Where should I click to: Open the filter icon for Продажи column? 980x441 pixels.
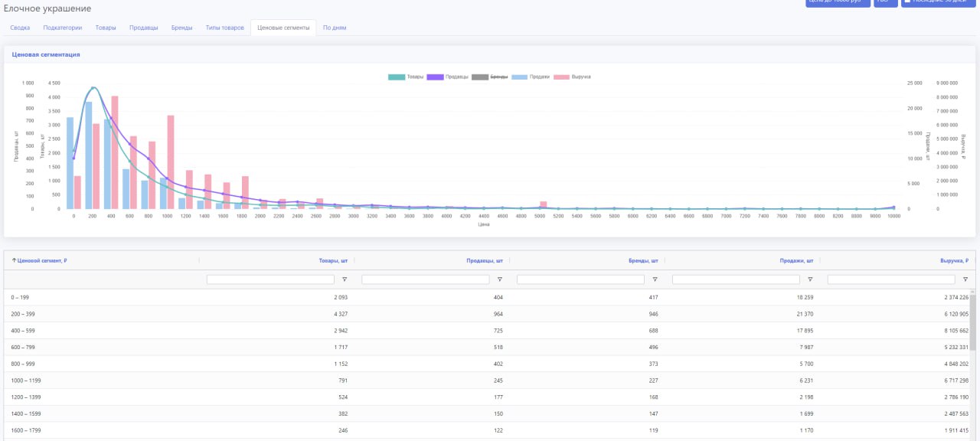[810, 279]
